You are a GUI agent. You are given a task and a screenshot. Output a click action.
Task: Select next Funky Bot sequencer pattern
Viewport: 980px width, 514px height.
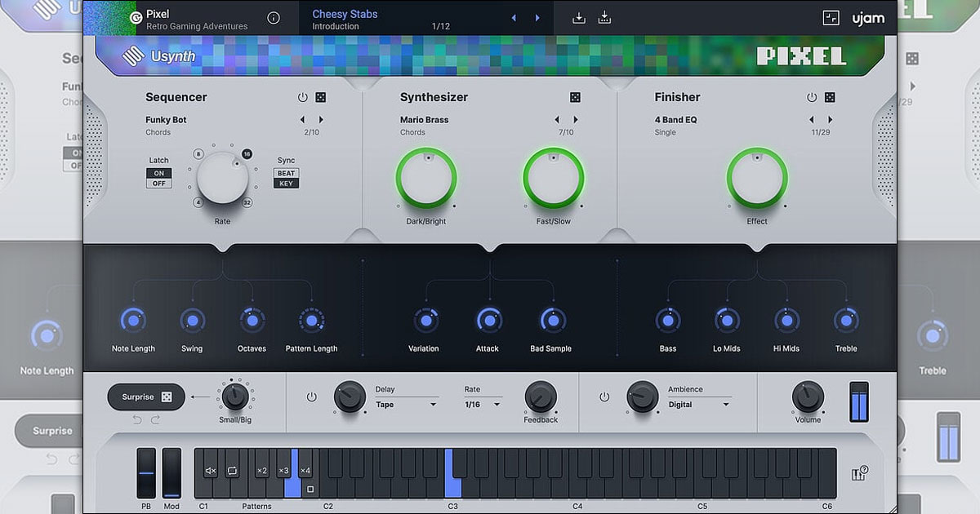coord(321,120)
